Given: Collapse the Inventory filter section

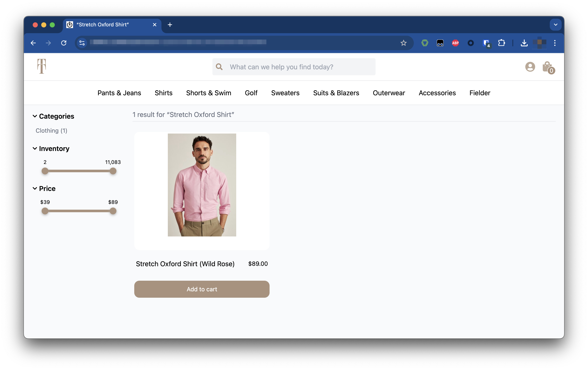Looking at the screenshot, I should point(35,148).
